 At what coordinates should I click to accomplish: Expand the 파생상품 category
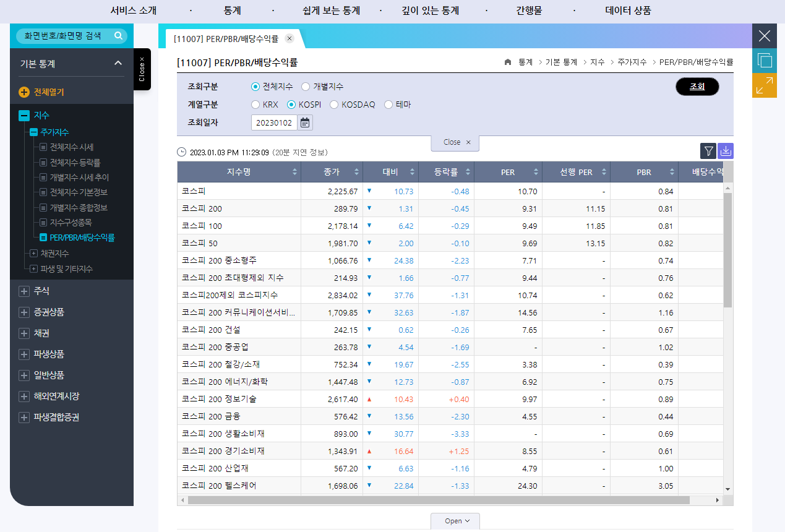(24, 354)
